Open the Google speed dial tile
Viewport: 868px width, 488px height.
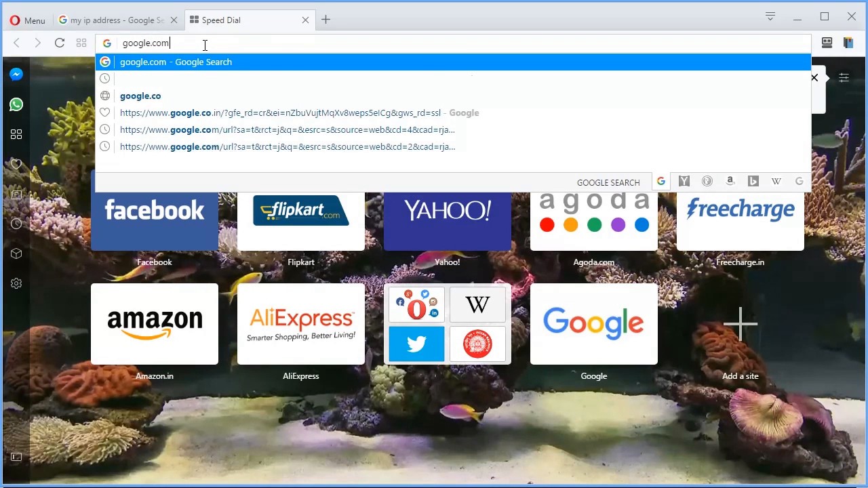pyautogui.click(x=594, y=324)
